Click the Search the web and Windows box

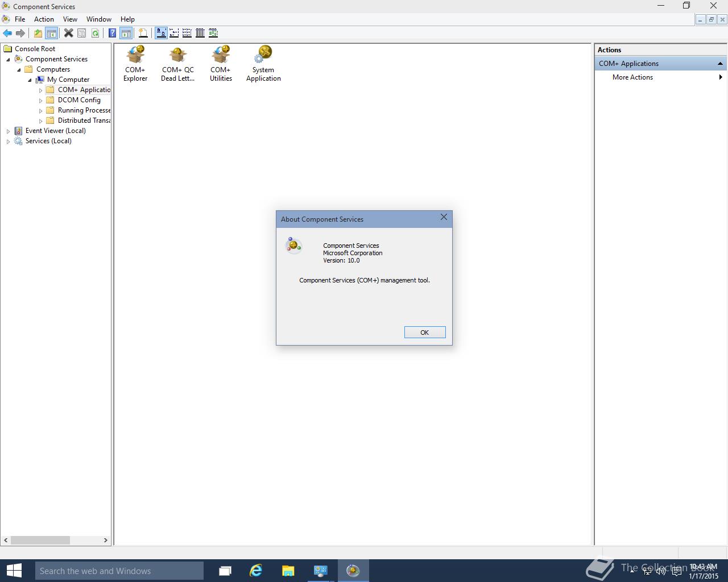[x=119, y=571]
